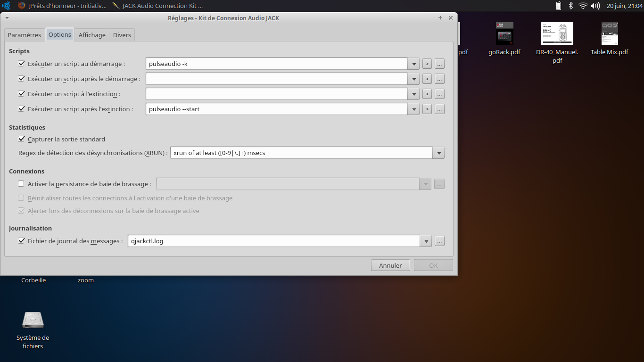Click the > button for à l'extinction script

[427, 94]
